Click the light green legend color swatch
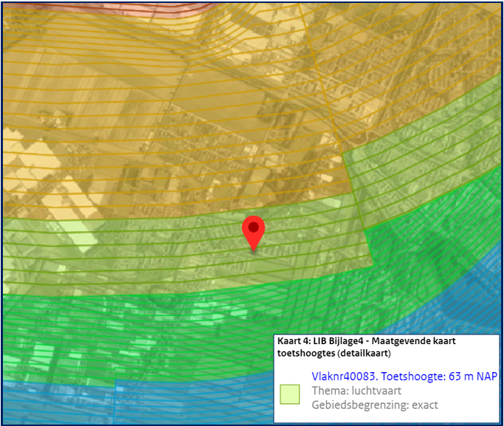The width and height of the screenshot is (504, 426). 289,394
